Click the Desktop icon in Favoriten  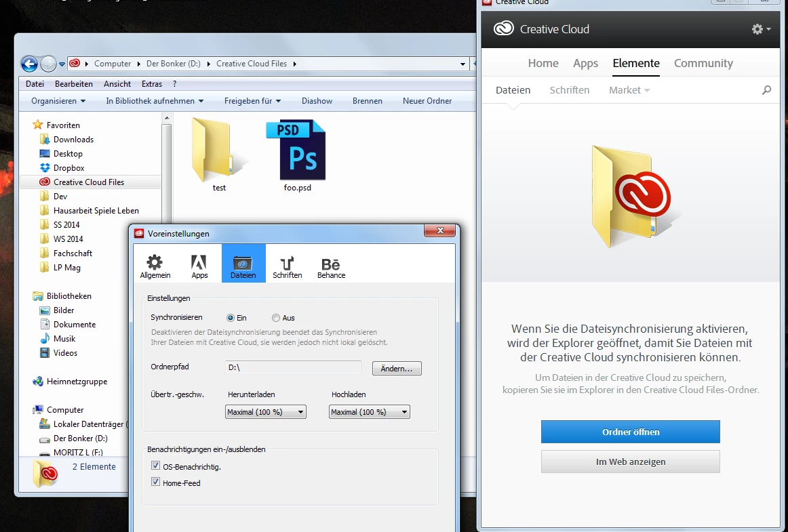[45, 153]
